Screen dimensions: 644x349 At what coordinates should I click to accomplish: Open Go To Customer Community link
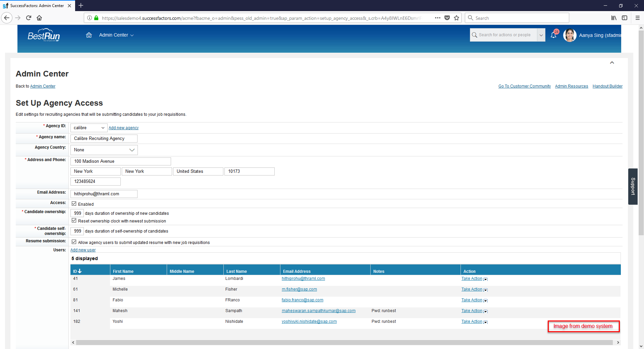524,86
